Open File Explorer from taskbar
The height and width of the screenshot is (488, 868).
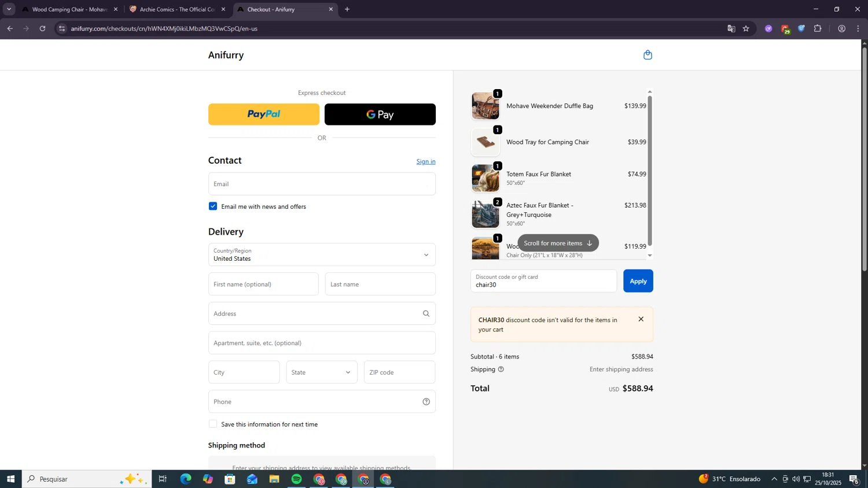[x=274, y=479]
